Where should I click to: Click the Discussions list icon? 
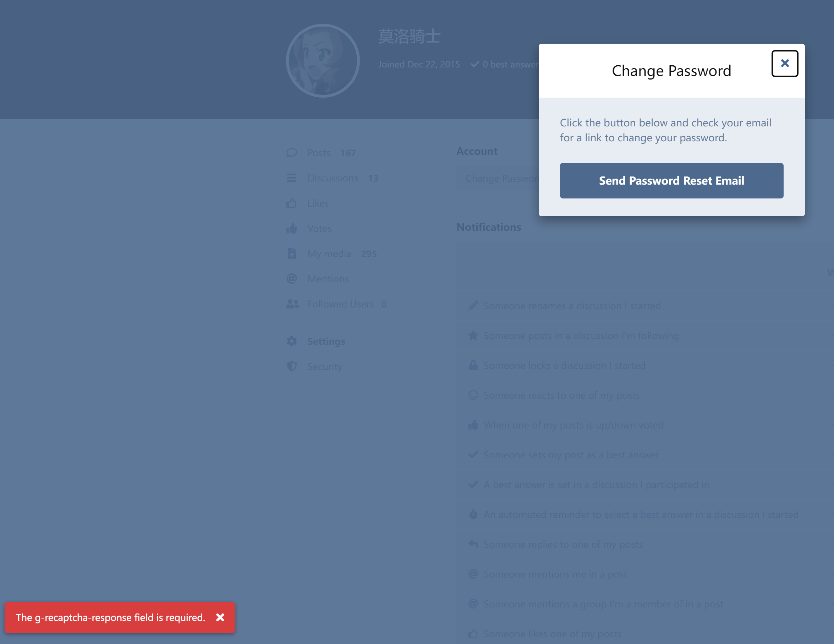click(292, 178)
